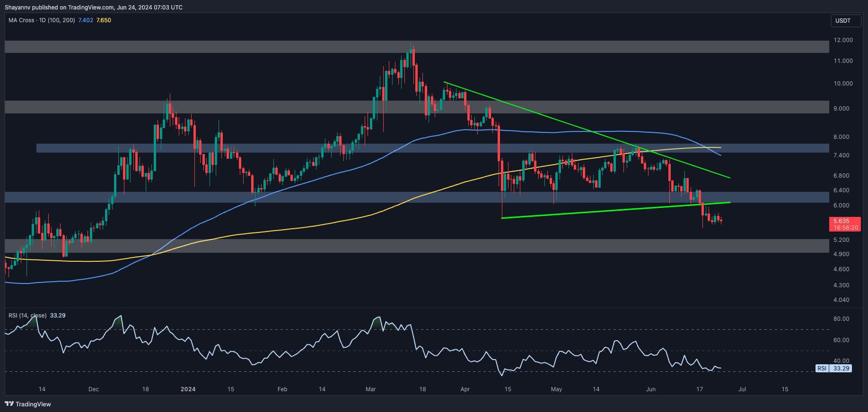Click the 12.000 price scale label
This screenshot has height=412, width=868.
pyautogui.click(x=843, y=40)
